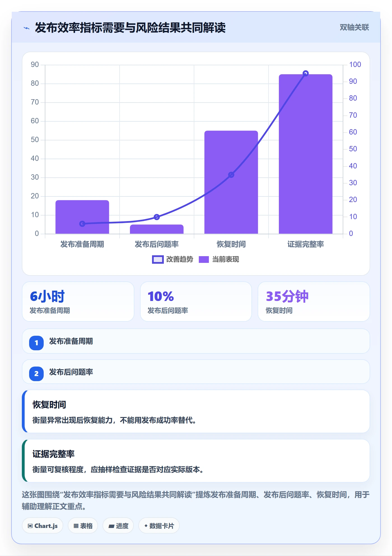Select the trend line point above 发布后问题率 bar
This screenshot has width=392, height=556.
tap(157, 217)
